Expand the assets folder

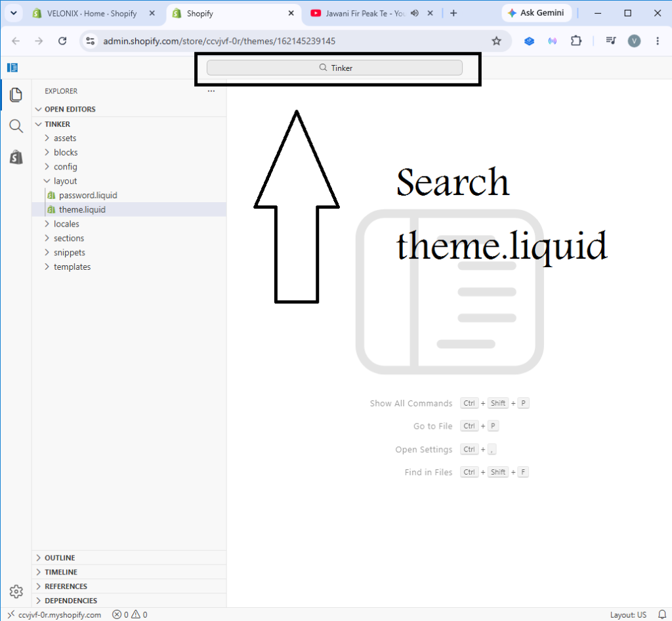[129, 139]
